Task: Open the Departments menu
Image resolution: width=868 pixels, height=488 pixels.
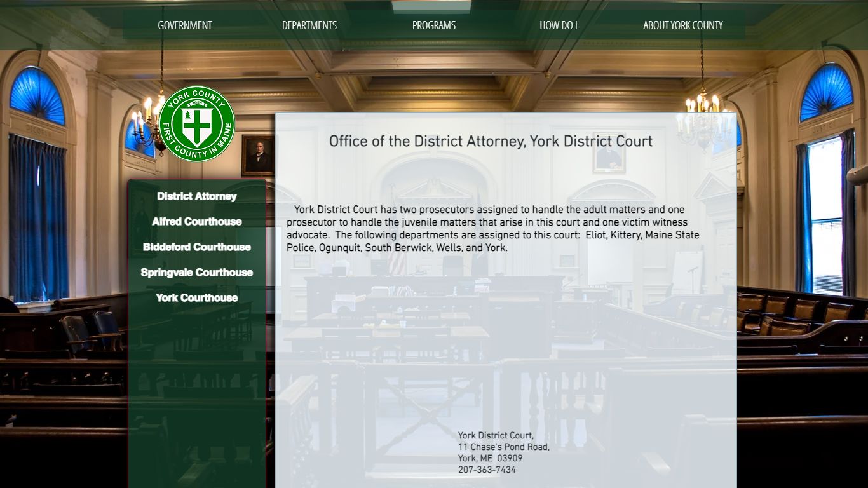Action: tap(309, 25)
